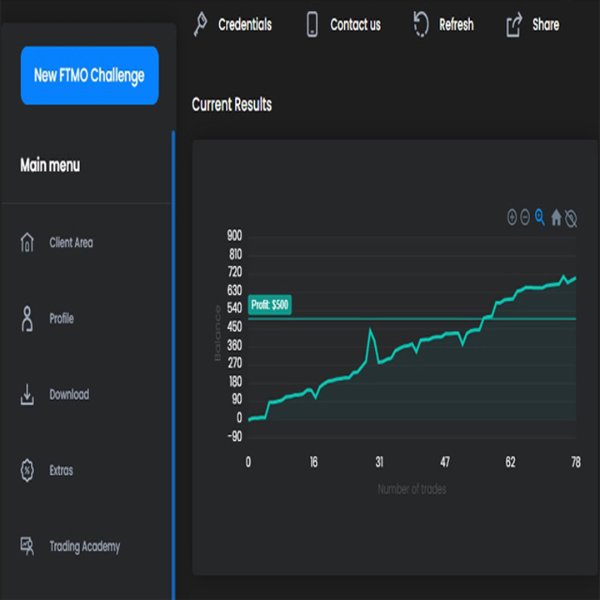Click the sidebar vertical scrollbar

pos(173,365)
